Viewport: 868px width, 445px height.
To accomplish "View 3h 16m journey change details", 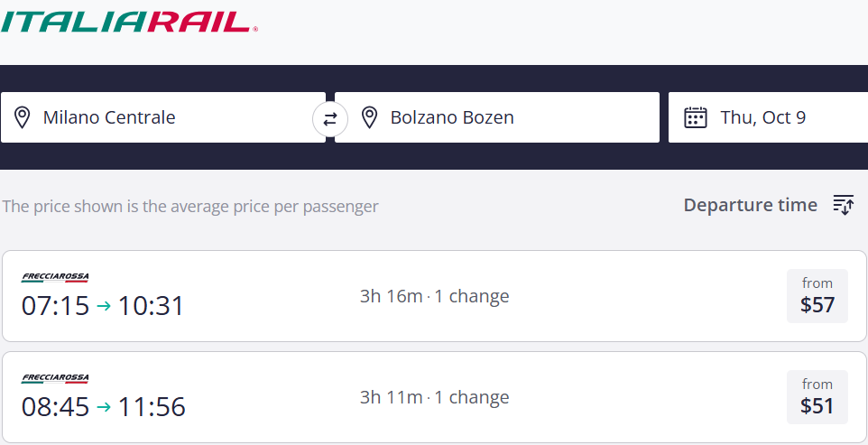I will point(434,296).
